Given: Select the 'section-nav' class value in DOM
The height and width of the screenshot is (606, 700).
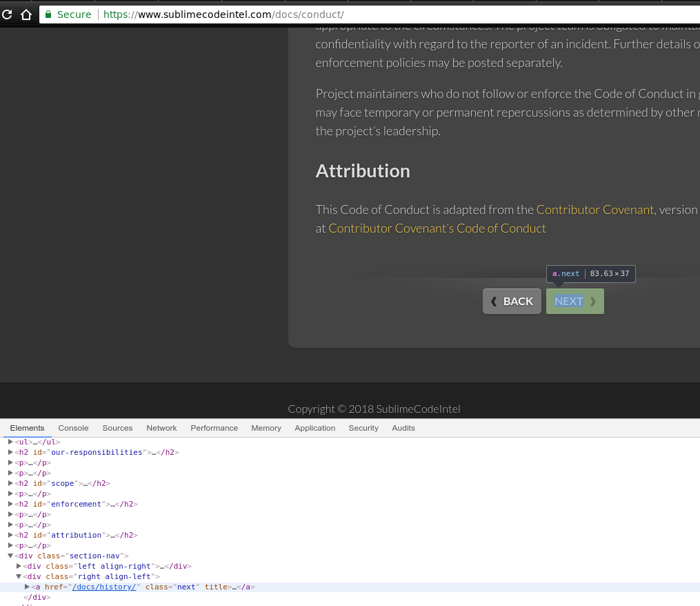Looking at the screenshot, I should [94, 556].
